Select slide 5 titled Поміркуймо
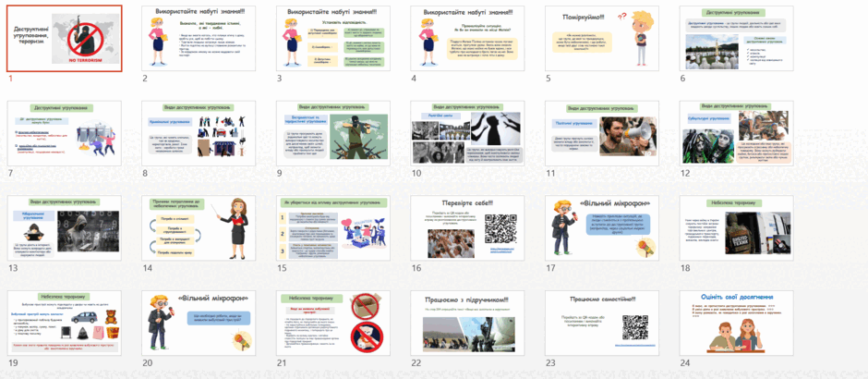The image size is (868, 379). (x=602, y=38)
